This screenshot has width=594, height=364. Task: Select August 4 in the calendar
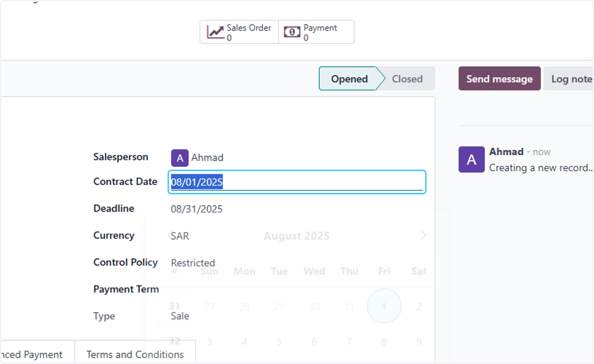[x=245, y=341]
